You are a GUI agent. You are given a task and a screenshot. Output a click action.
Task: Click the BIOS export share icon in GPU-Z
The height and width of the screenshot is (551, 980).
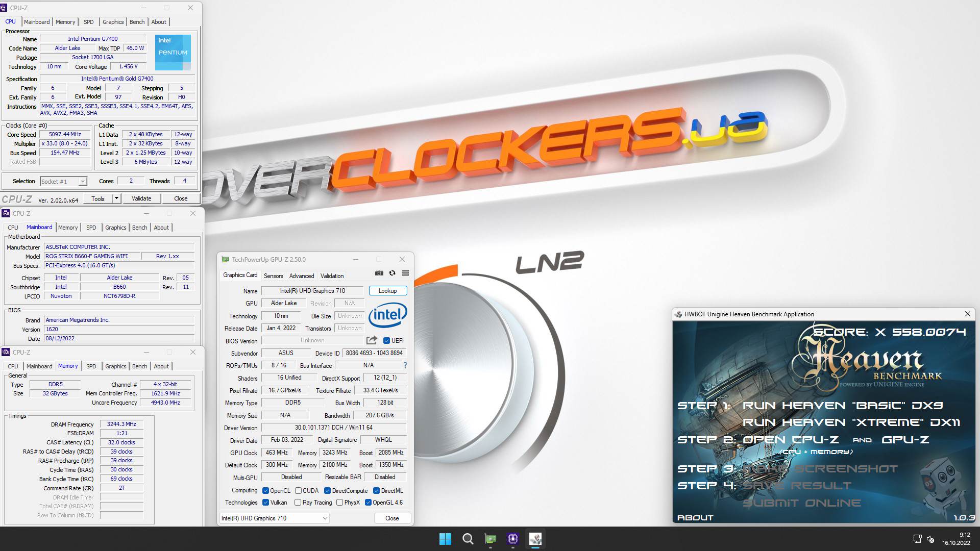click(372, 340)
